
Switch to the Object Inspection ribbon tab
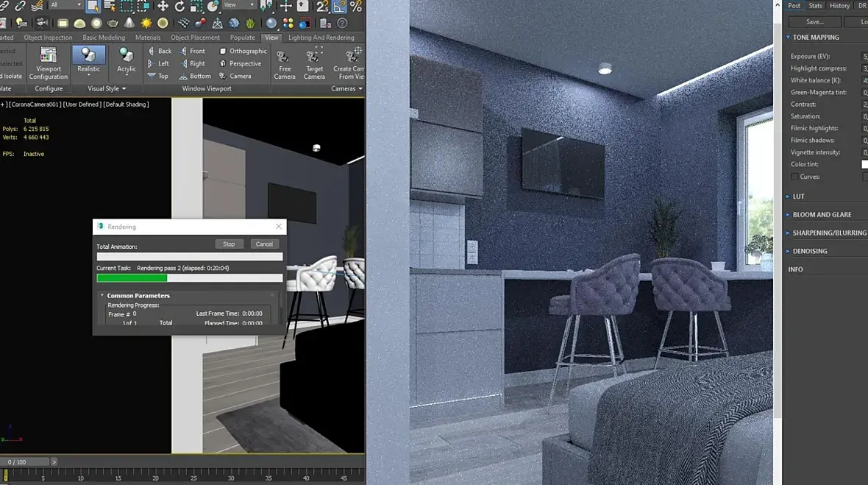(x=48, y=38)
